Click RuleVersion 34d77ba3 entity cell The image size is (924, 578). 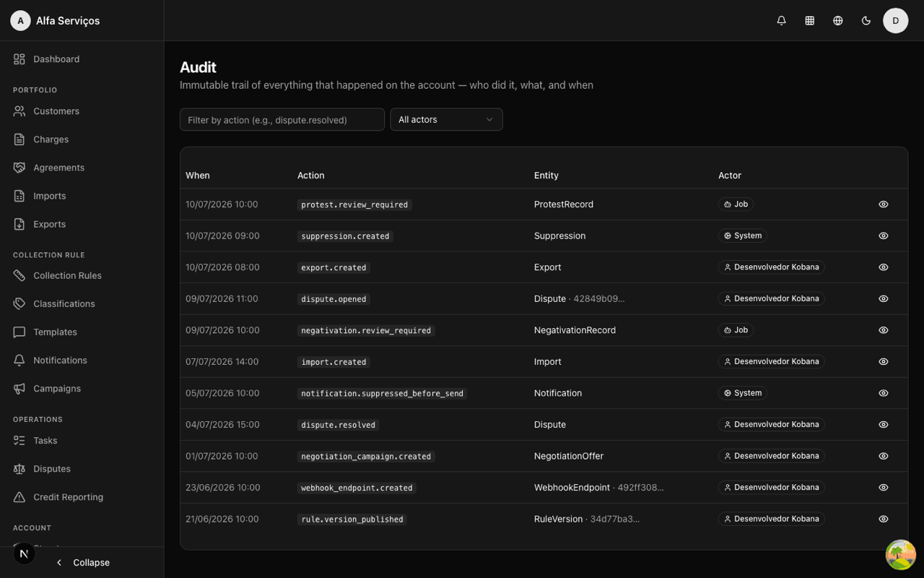pyautogui.click(x=587, y=519)
